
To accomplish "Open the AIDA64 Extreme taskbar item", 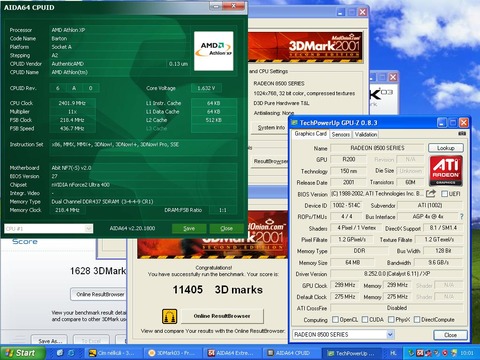I will click(231, 353).
